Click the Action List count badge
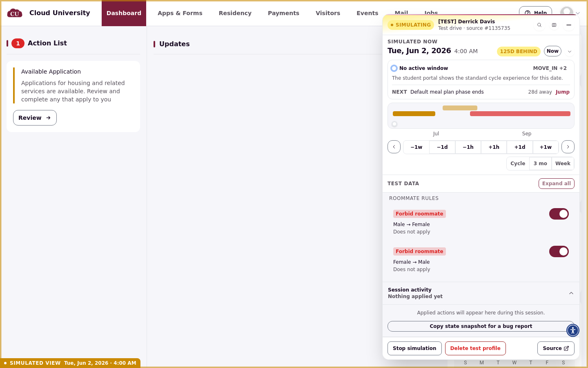Viewport: 588px width, 368px height. click(18, 43)
